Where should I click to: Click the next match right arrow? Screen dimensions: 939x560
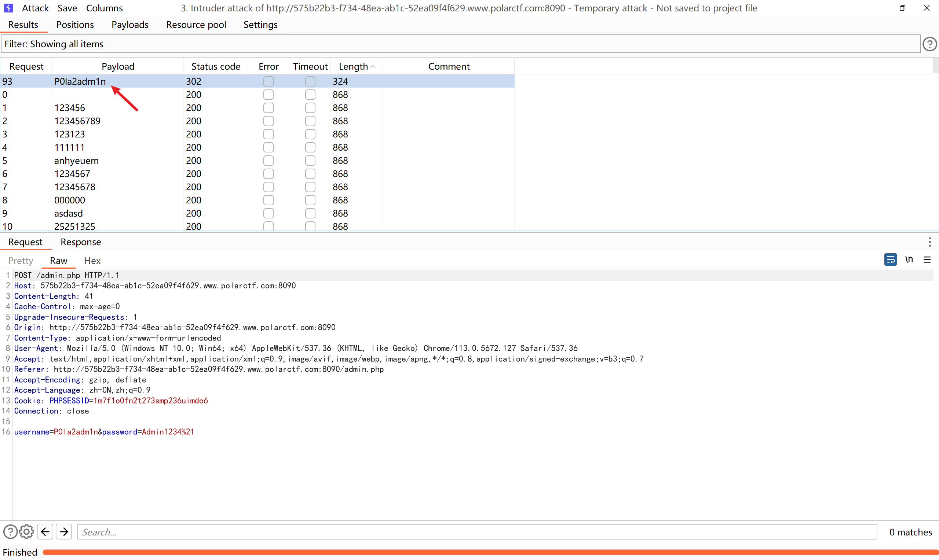[64, 532]
